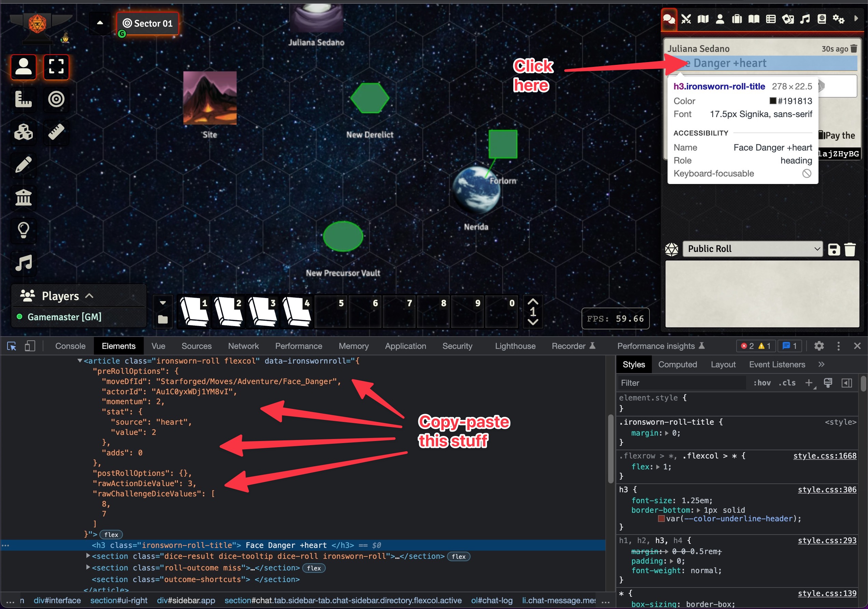Delete the Juliana Sedano chat message
868x609 pixels.
tap(854, 49)
